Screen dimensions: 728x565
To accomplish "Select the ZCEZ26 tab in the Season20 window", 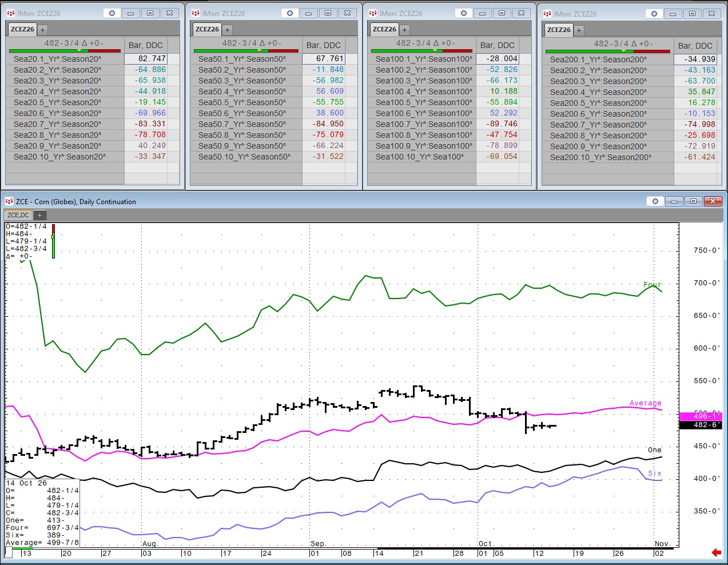I will 22,29.
